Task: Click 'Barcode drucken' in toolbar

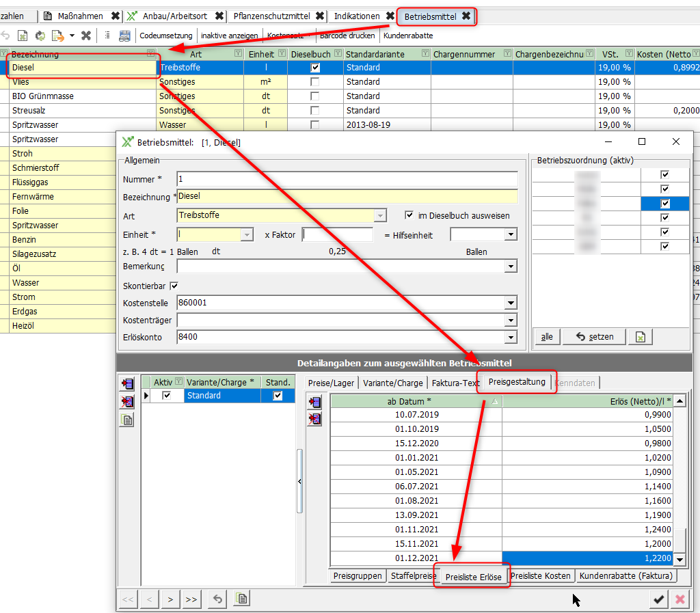Action: pos(347,36)
